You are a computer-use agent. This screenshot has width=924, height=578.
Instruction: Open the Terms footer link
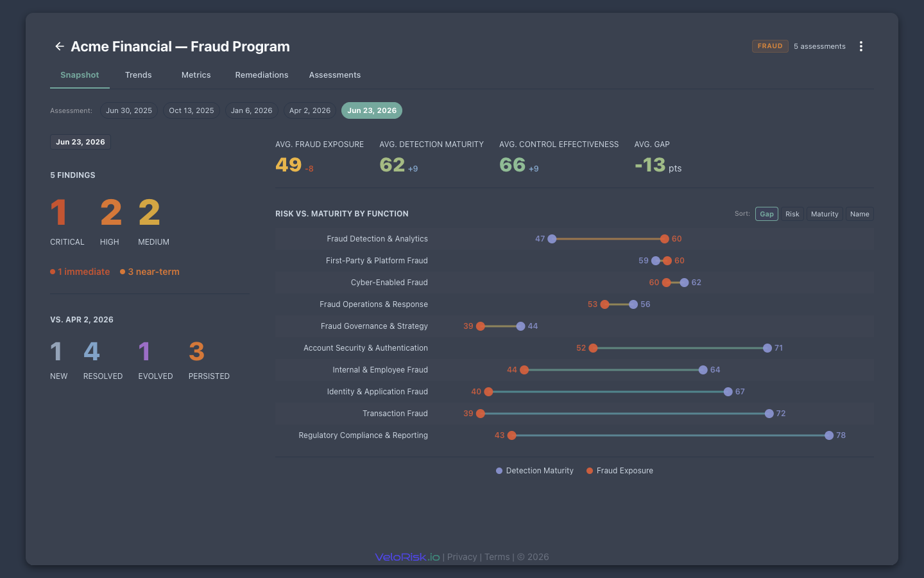(x=497, y=557)
